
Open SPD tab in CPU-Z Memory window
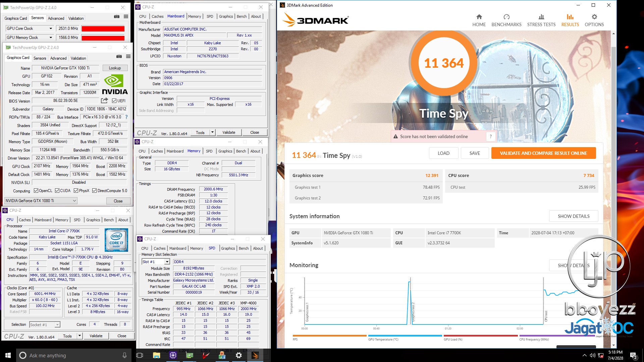point(209,151)
